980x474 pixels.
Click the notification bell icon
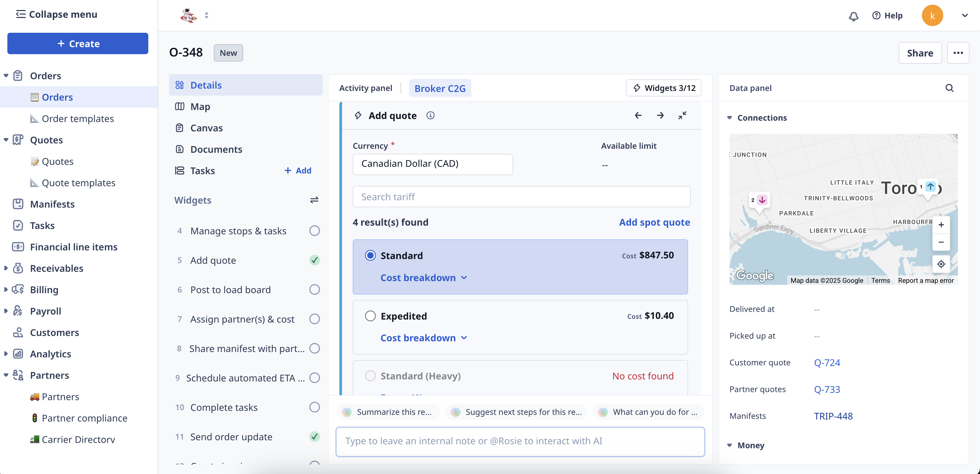tap(853, 16)
